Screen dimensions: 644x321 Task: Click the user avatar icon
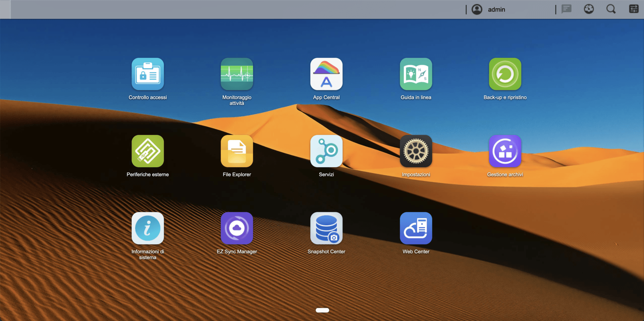click(x=477, y=9)
